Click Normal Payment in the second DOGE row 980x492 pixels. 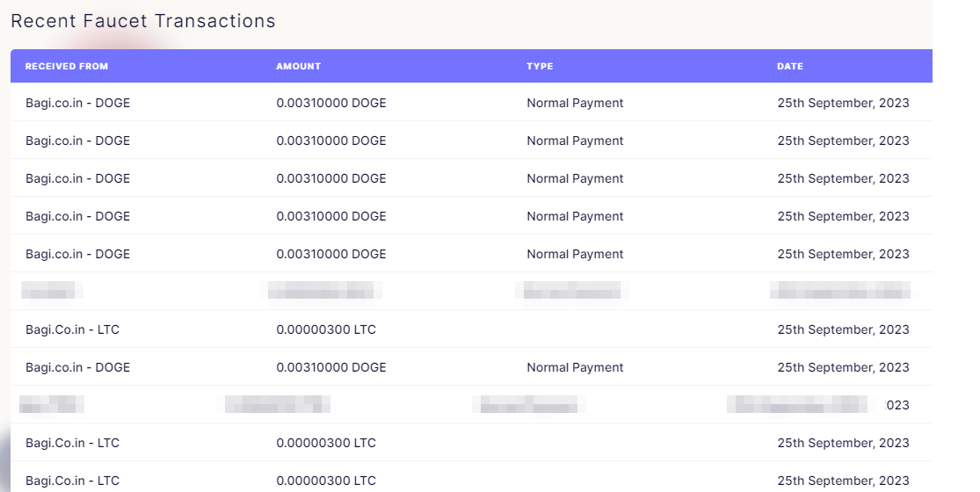tap(575, 141)
